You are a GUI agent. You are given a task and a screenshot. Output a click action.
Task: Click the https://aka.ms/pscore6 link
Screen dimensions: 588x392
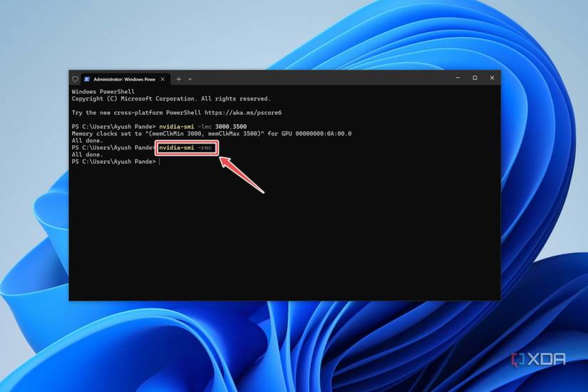coord(242,113)
